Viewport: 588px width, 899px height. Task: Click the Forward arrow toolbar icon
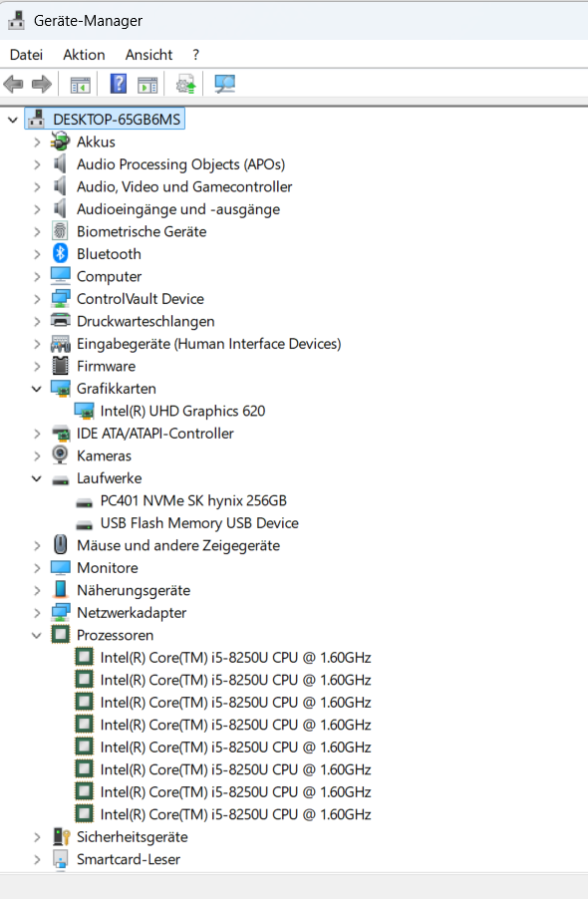pos(41,85)
